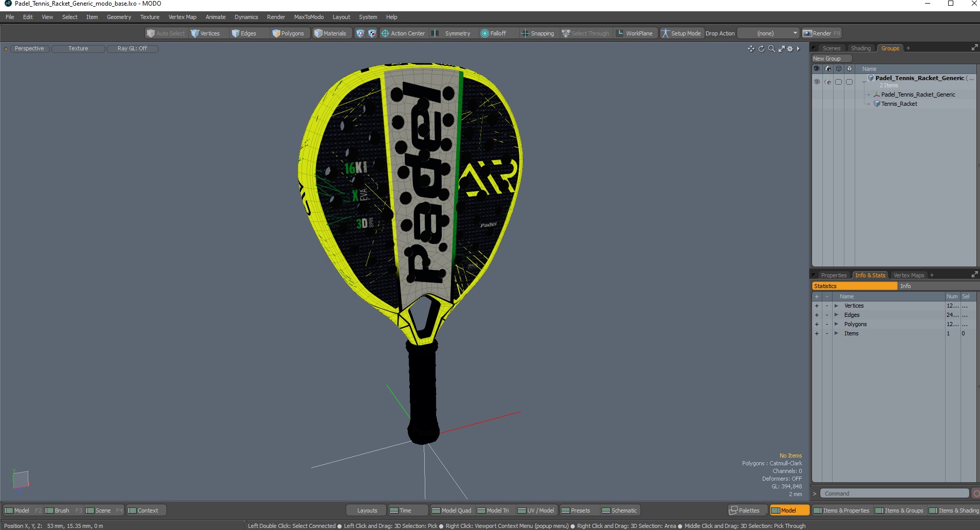Click the render camera column header
Viewport: 980px width, 530px height.
tap(828, 68)
